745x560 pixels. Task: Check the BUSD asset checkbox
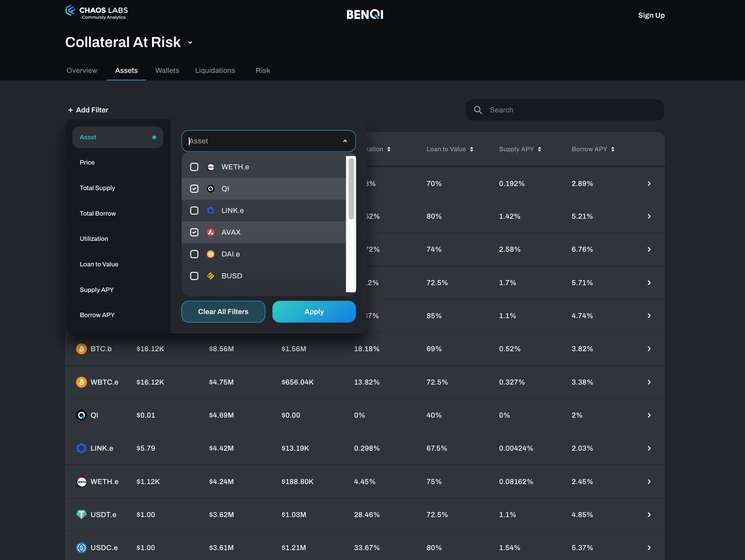point(194,276)
